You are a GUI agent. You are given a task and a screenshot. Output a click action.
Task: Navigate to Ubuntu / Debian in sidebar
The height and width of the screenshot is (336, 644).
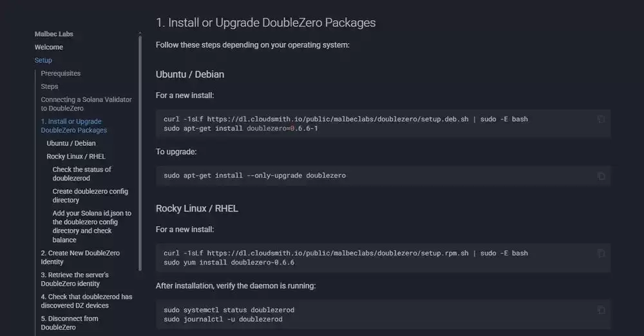click(x=71, y=143)
